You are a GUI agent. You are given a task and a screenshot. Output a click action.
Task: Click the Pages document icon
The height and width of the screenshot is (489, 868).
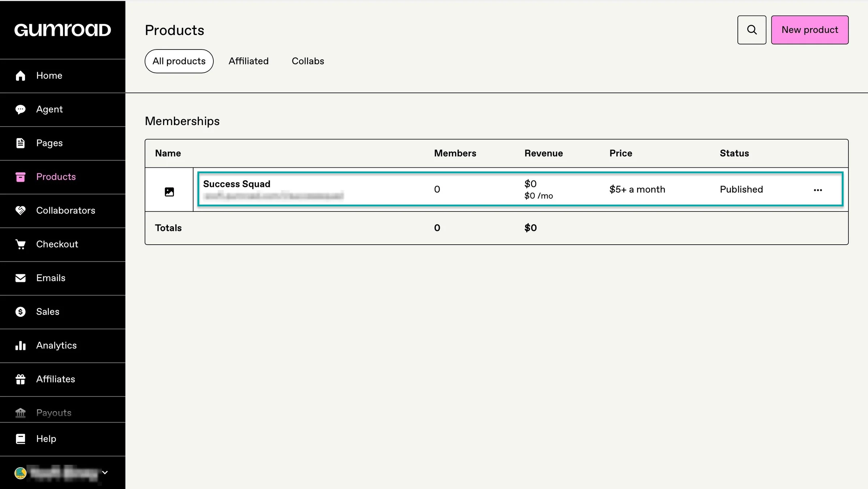[x=21, y=143]
